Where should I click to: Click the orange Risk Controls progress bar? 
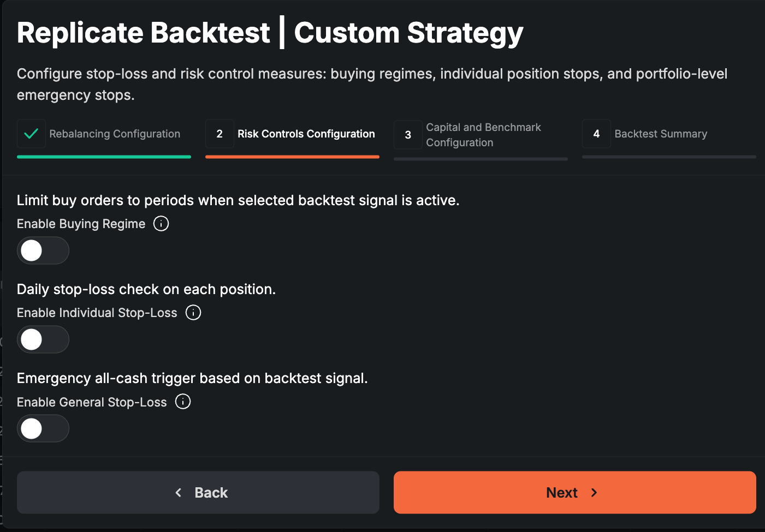(292, 157)
